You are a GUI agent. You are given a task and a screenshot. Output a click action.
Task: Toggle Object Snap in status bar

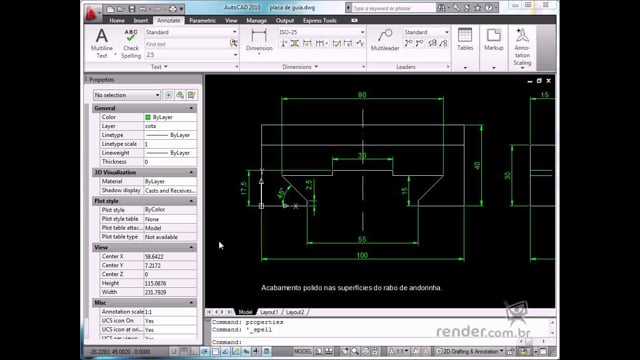[216, 351]
